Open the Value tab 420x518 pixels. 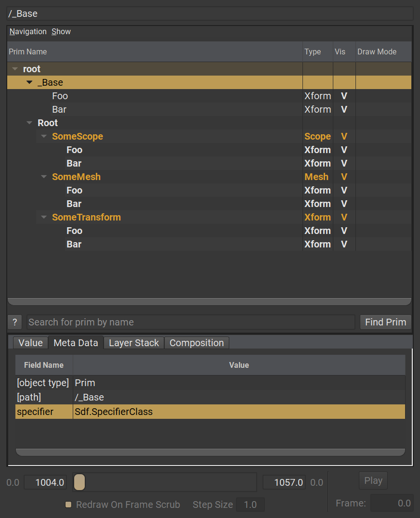30,343
